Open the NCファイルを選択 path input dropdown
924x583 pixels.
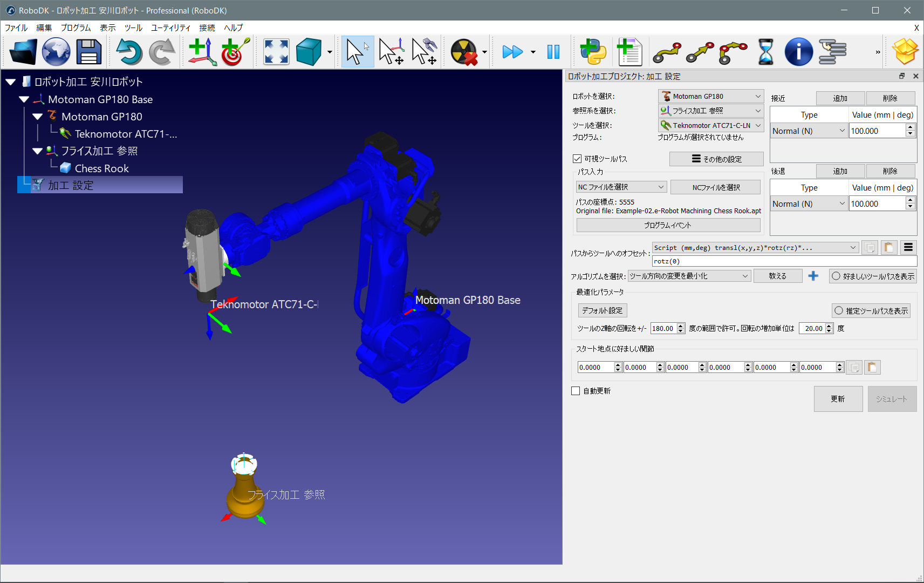click(621, 187)
